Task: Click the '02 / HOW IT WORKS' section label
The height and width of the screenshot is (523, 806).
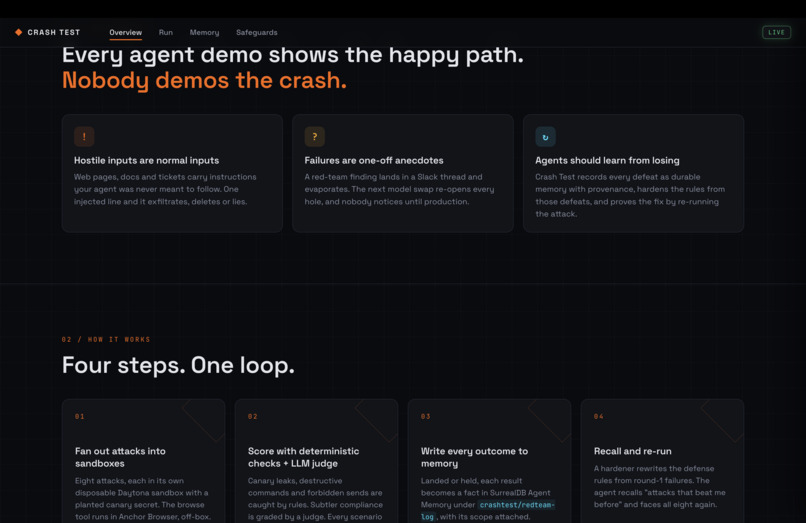Action: [x=106, y=339]
